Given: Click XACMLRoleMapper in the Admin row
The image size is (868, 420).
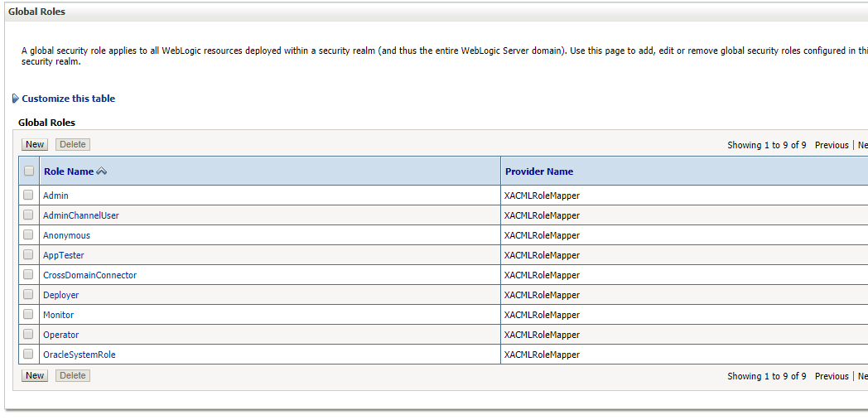Looking at the screenshot, I should point(542,196).
